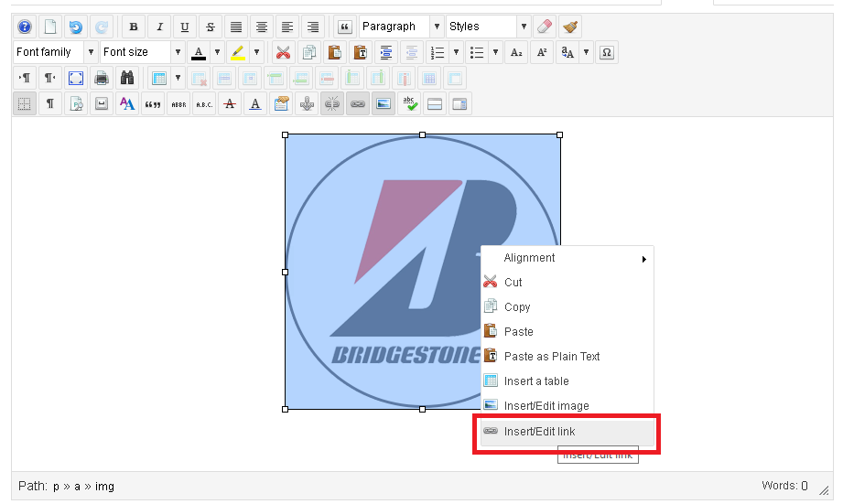Choose Insert/Edit image menu entry
The width and height of the screenshot is (843, 504).
coord(567,406)
